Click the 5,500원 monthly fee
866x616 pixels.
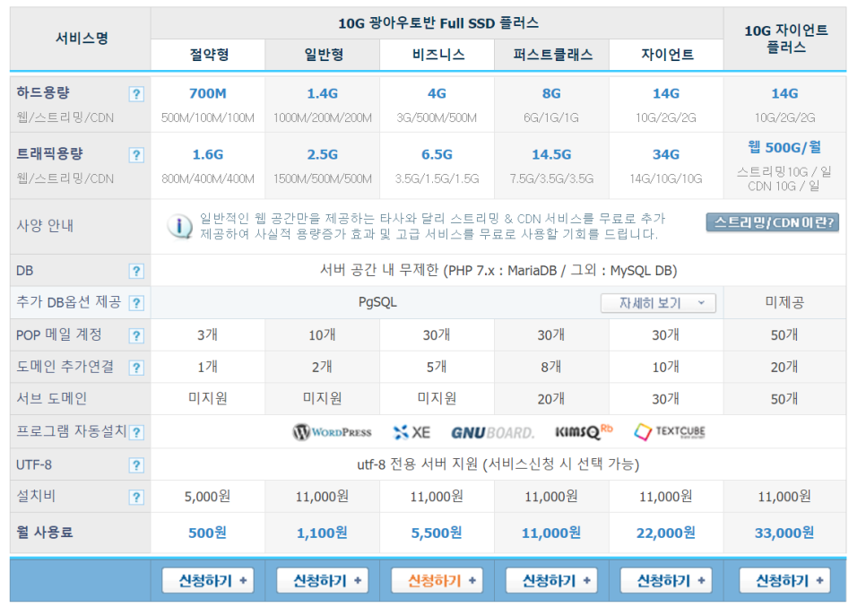click(437, 534)
